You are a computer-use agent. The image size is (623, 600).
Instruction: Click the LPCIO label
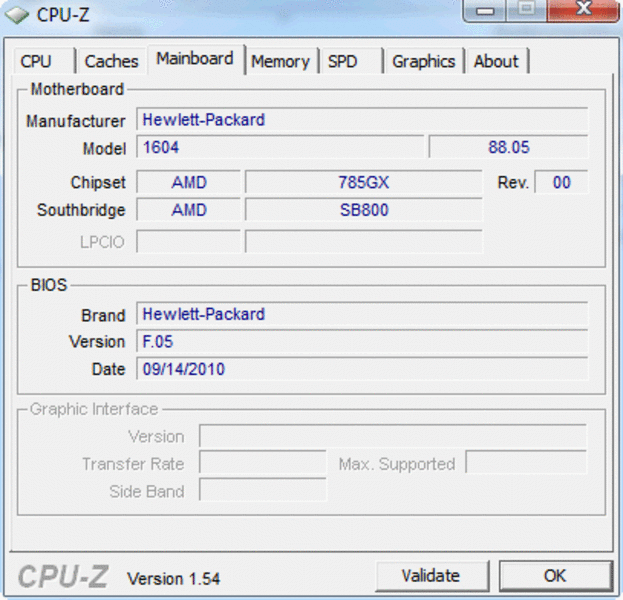click(x=102, y=242)
